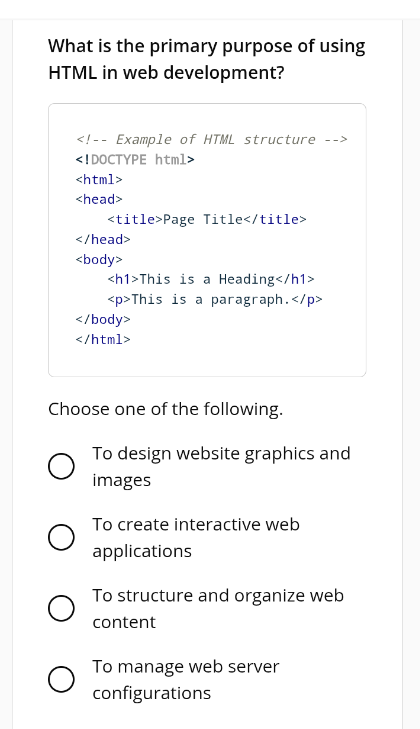Select radio button for website graphics option
Viewport: 420px width, 729px height.
point(61,466)
